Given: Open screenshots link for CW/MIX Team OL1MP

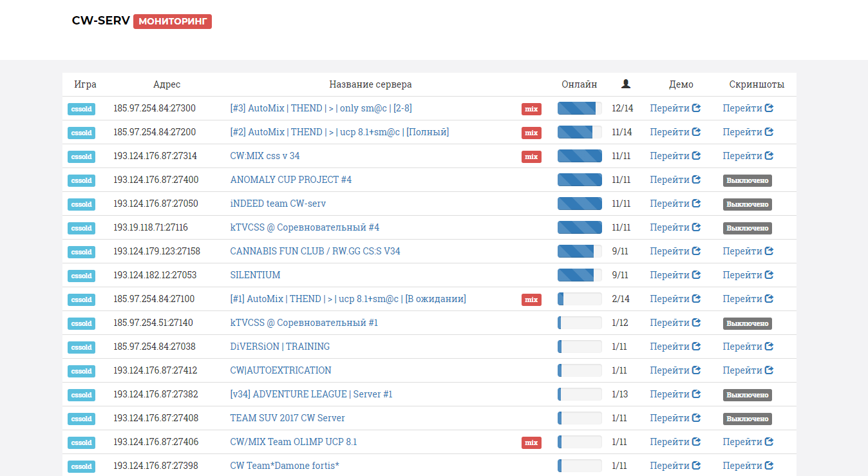Looking at the screenshot, I should click(748, 442).
